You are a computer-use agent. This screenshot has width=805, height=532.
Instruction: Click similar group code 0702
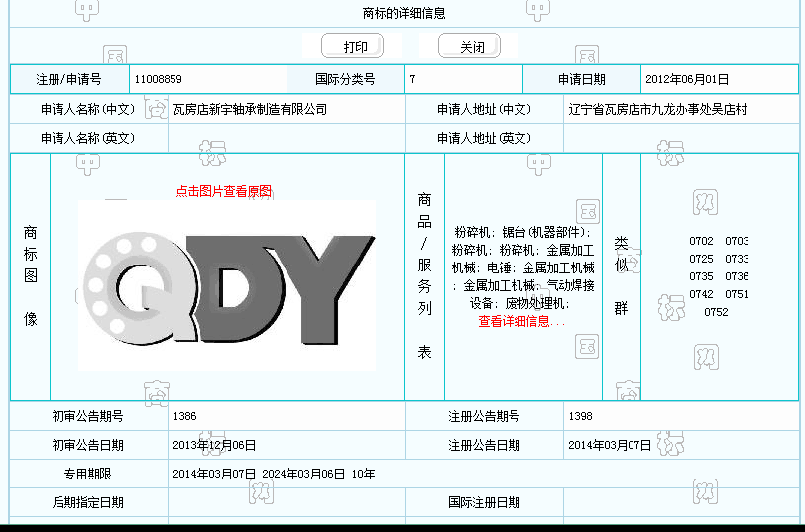(x=701, y=241)
